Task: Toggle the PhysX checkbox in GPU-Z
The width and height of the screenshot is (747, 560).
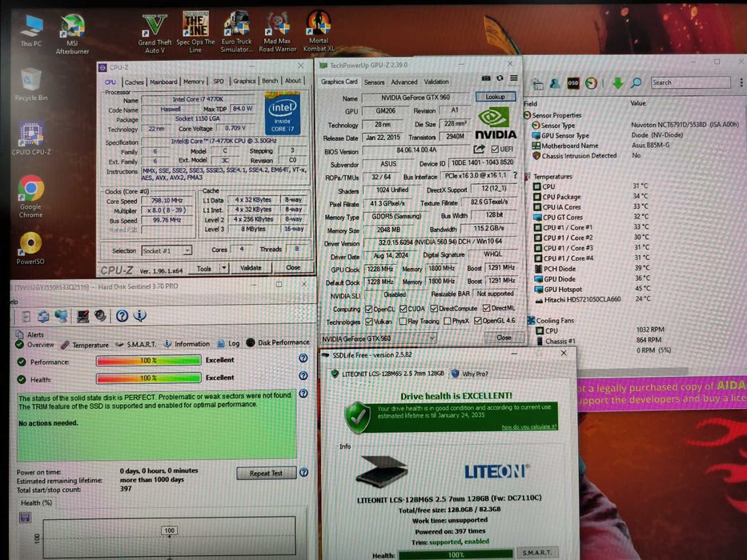Action: click(x=448, y=321)
